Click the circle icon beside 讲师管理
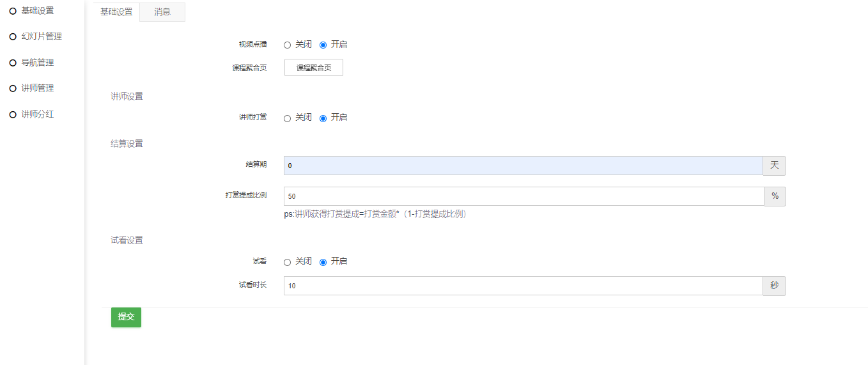The width and height of the screenshot is (868, 365). [12, 88]
